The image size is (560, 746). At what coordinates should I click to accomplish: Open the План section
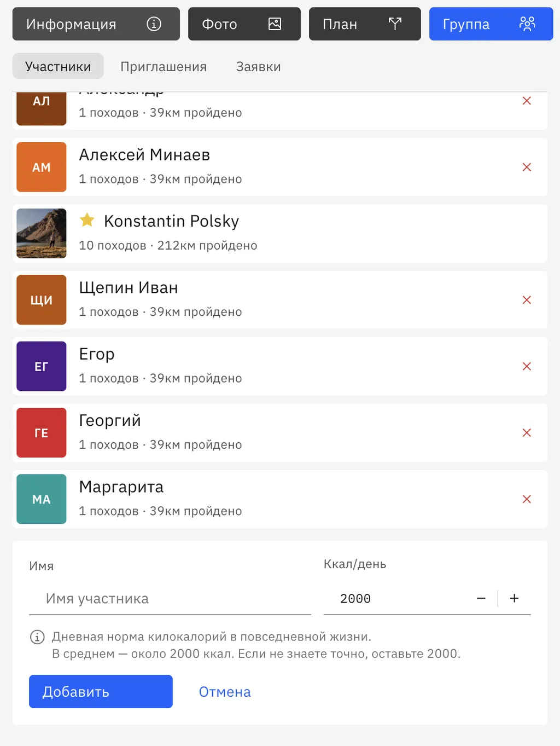pyautogui.click(x=365, y=24)
